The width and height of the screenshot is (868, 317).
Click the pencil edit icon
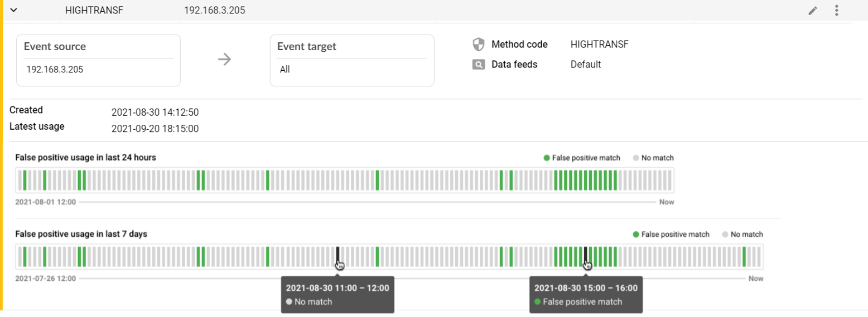coord(813,11)
